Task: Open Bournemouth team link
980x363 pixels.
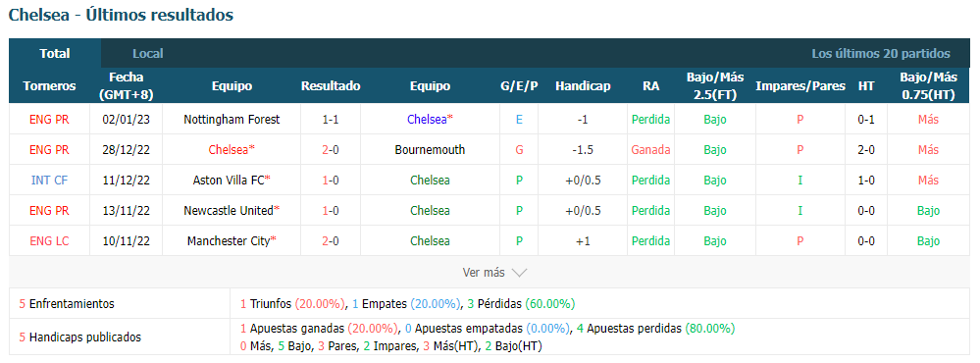Action: point(430,150)
